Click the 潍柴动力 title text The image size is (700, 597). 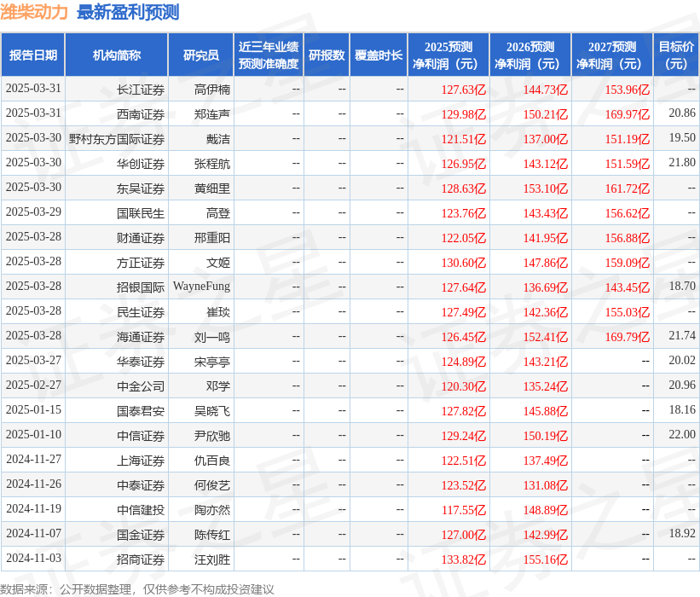click(x=34, y=12)
